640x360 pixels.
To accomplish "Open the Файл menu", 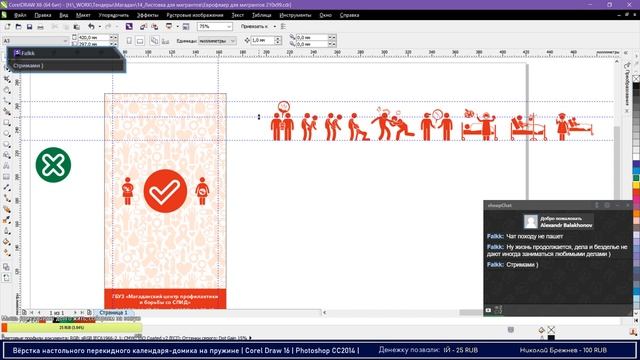I will pos(20,15).
